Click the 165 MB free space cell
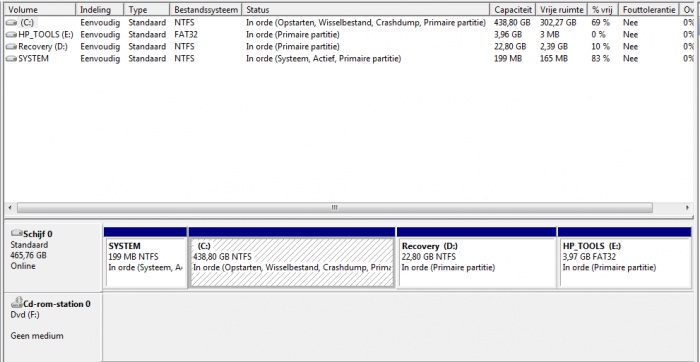Viewport: 700px width, 362px height. pos(554,58)
